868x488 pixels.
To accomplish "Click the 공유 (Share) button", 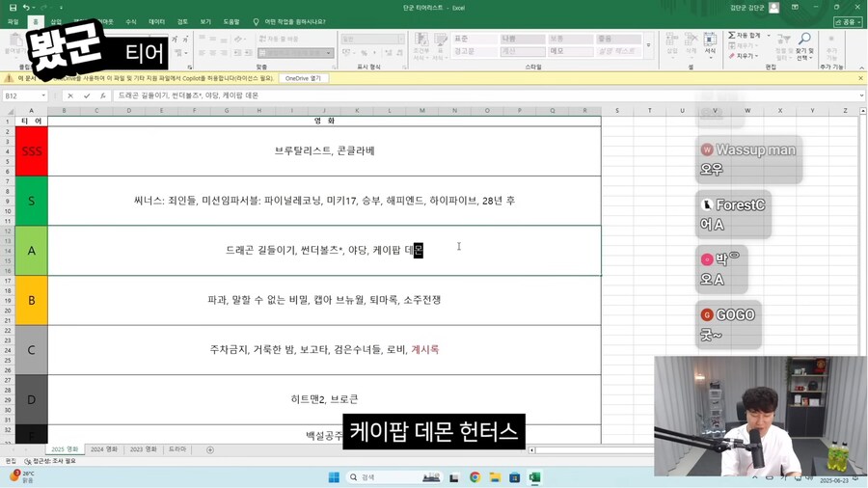I will [x=848, y=21].
